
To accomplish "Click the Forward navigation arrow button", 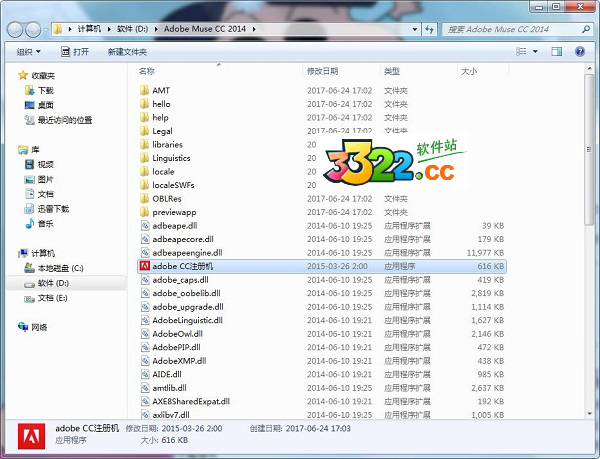I will 33,29.
